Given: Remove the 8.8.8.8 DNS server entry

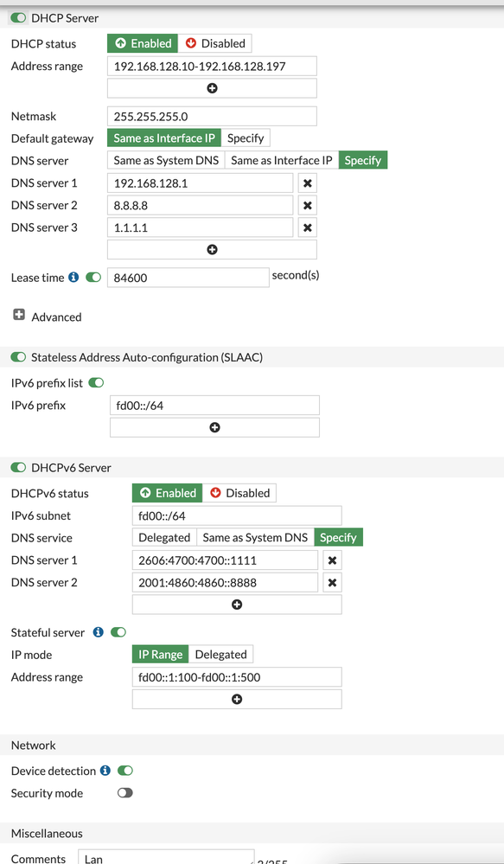Looking at the screenshot, I should (x=308, y=205).
